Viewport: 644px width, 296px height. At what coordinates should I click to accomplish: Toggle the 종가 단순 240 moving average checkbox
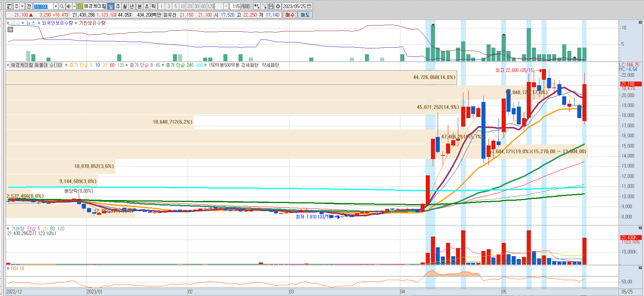click(163, 65)
